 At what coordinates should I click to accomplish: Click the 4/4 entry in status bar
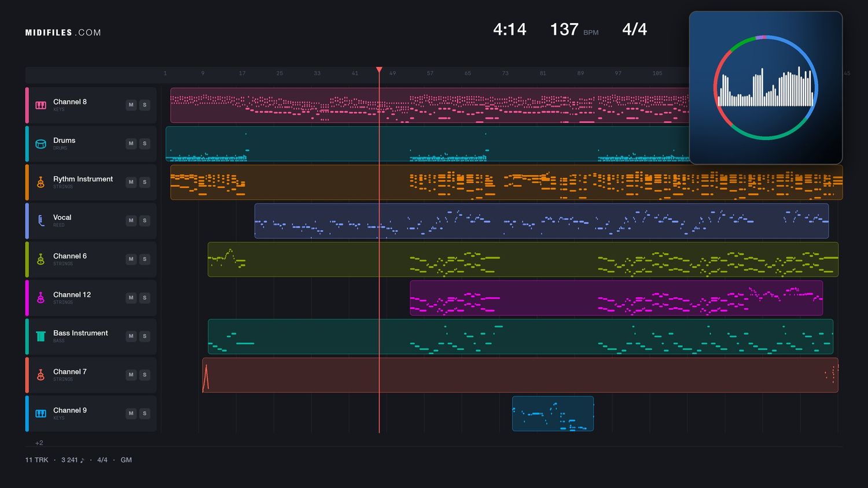(102, 460)
